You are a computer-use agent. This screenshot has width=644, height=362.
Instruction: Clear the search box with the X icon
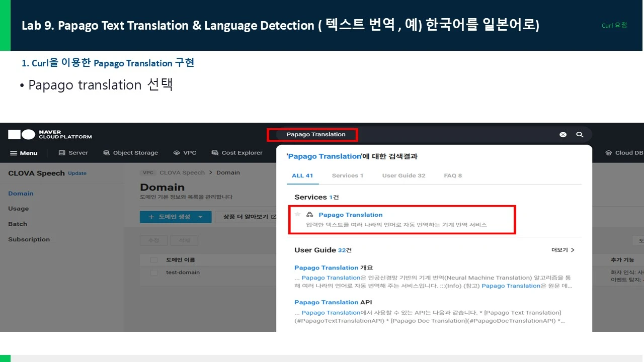click(x=563, y=134)
